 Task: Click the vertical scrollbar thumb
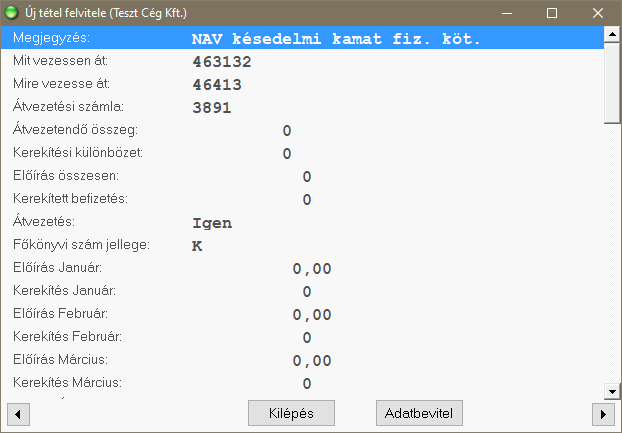click(x=613, y=80)
